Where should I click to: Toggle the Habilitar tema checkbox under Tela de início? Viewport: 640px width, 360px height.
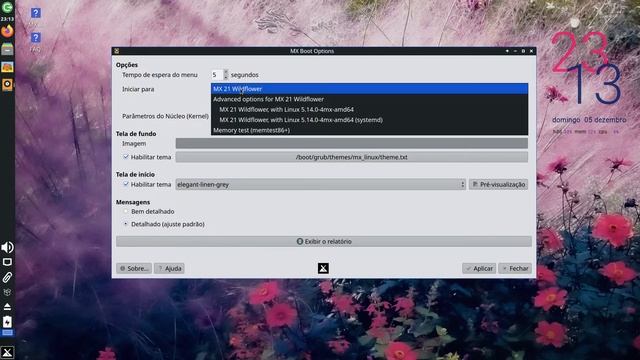tap(126, 184)
